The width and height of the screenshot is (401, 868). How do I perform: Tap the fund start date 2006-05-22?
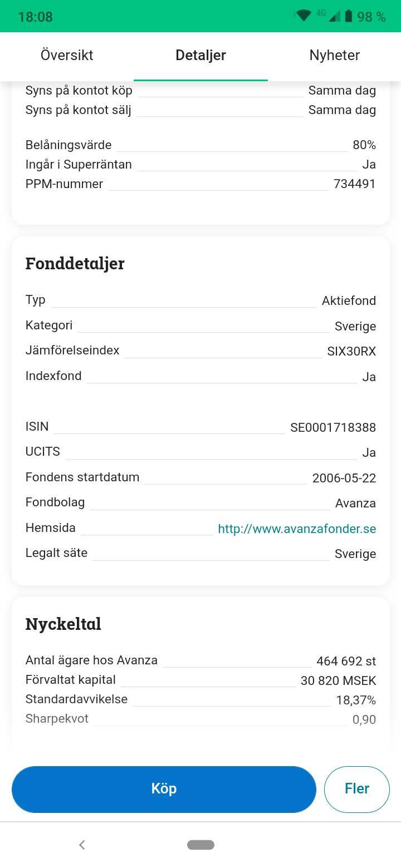pos(344,479)
